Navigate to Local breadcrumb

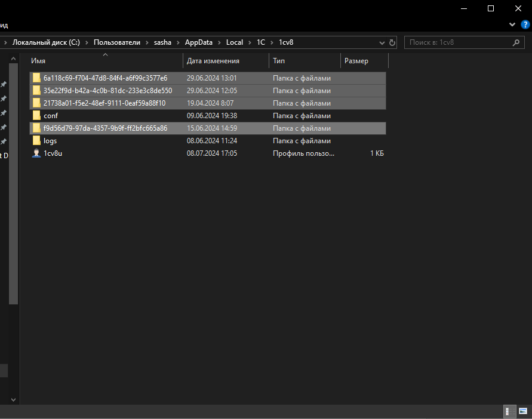tap(235, 42)
